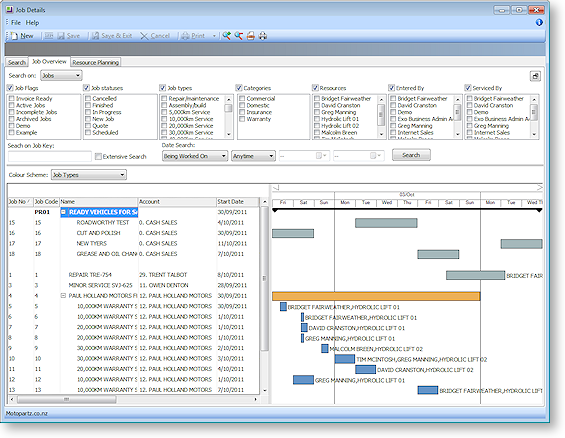Click the Cancel X toolbar icon
Image resolution: width=565 pixels, height=438 pixels.
point(144,36)
